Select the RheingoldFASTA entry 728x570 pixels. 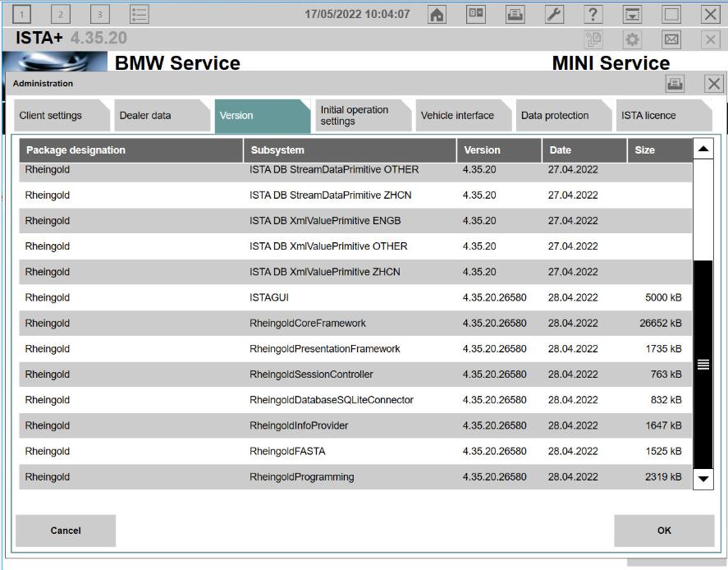coord(355,451)
